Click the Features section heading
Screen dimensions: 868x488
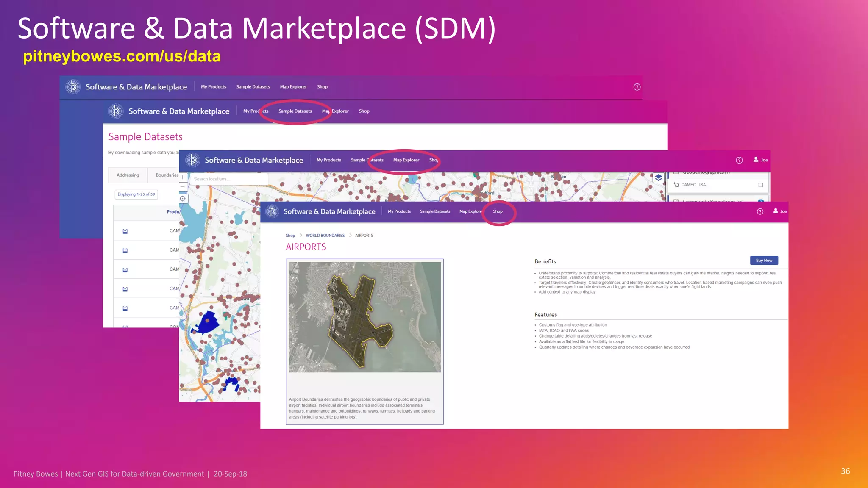tap(545, 315)
